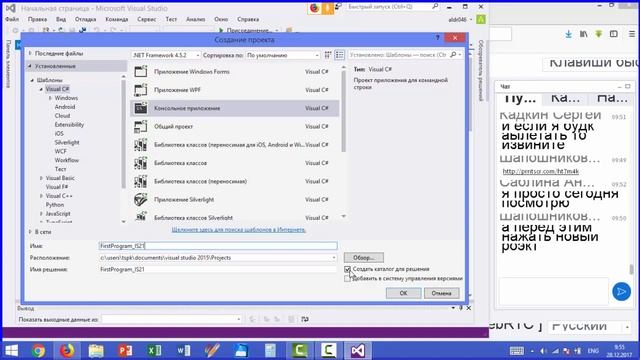The image size is (640, 360).
Task: Open the Расположение path dropdown
Action: [x=334, y=258]
